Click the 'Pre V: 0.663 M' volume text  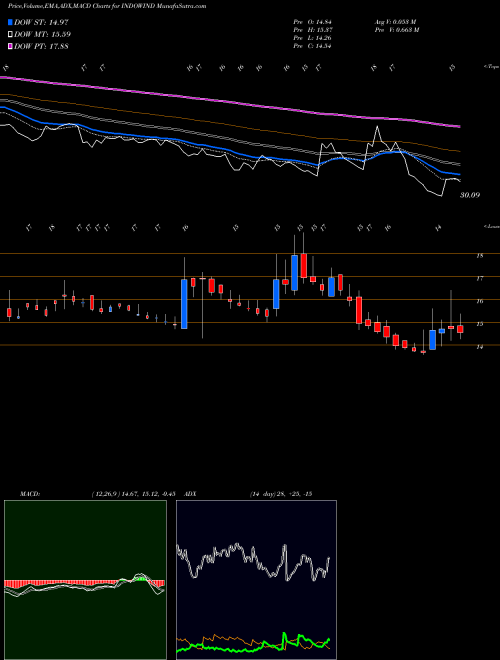[x=396, y=30]
